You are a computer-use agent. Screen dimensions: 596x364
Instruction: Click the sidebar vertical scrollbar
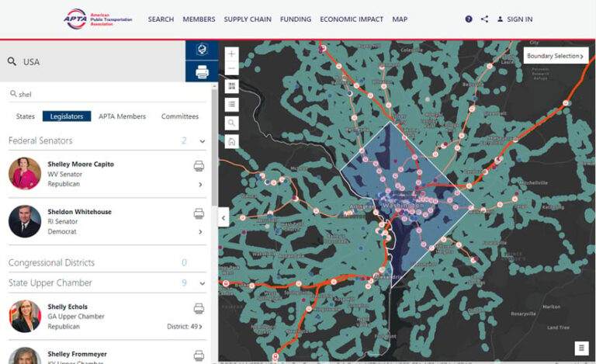pos(215,148)
